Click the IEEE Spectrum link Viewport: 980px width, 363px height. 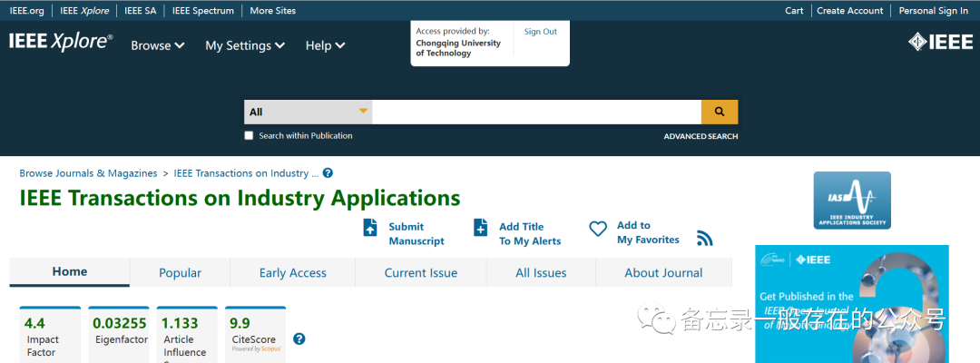coord(203,11)
